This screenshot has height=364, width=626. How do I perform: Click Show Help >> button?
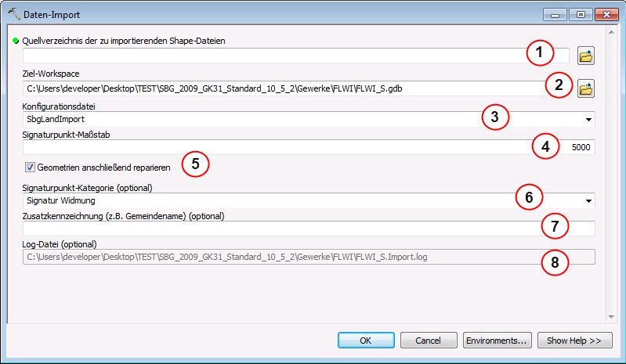click(574, 340)
